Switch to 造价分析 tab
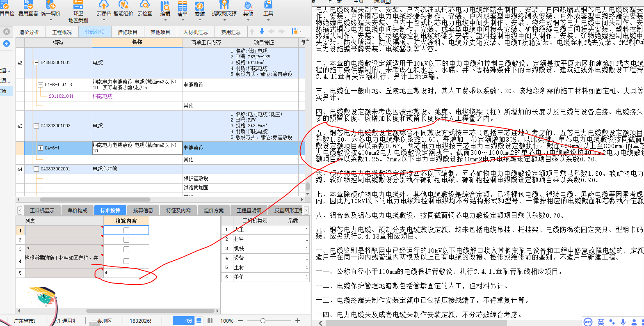This screenshot has width=644, height=326. click(29, 32)
